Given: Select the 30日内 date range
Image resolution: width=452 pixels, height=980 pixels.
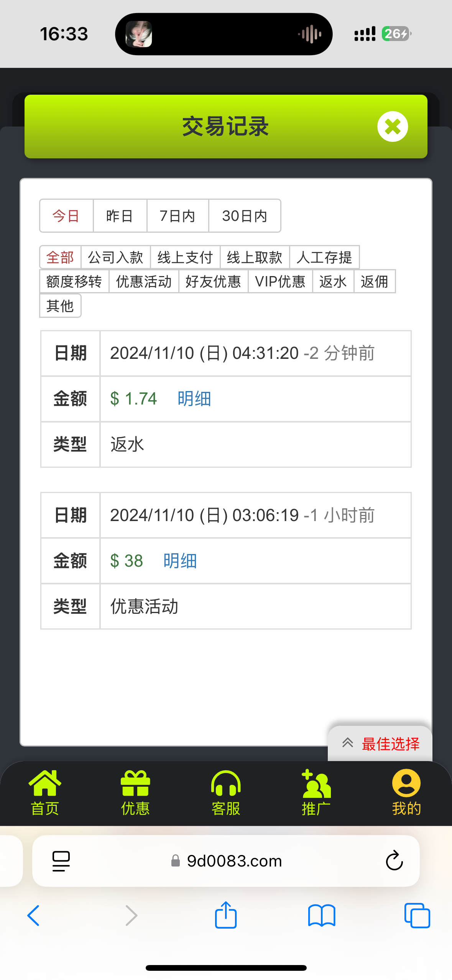Looking at the screenshot, I should 245,216.
